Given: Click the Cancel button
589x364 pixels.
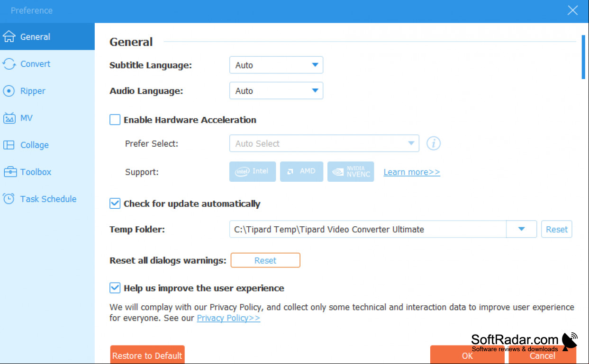Looking at the screenshot, I should [x=543, y=355].
